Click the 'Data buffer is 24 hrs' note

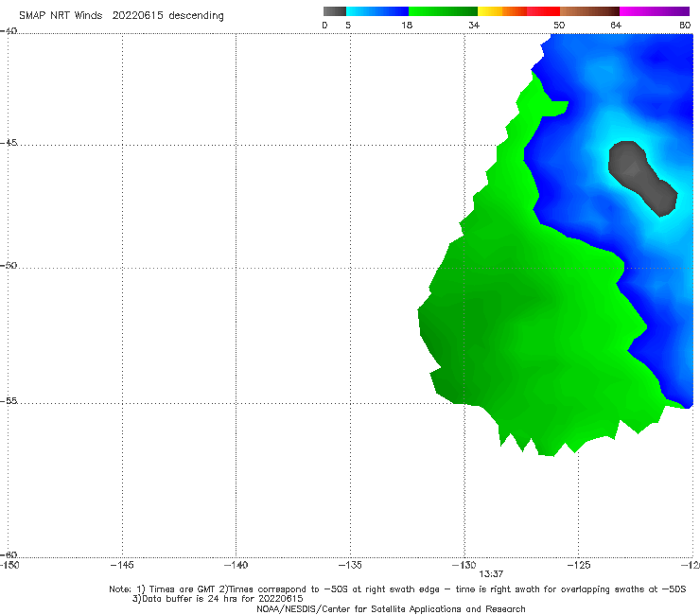(x=218, y=599)
